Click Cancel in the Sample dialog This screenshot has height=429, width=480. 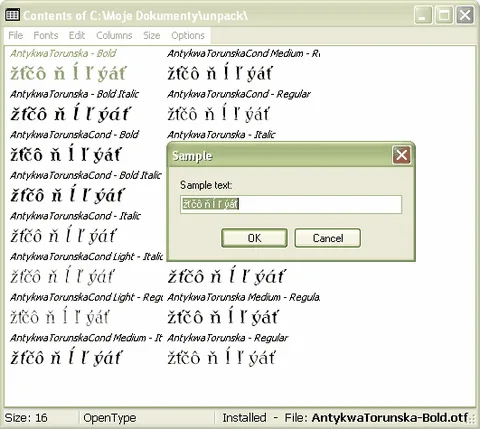pyautogui.click(x=328, y=238)
